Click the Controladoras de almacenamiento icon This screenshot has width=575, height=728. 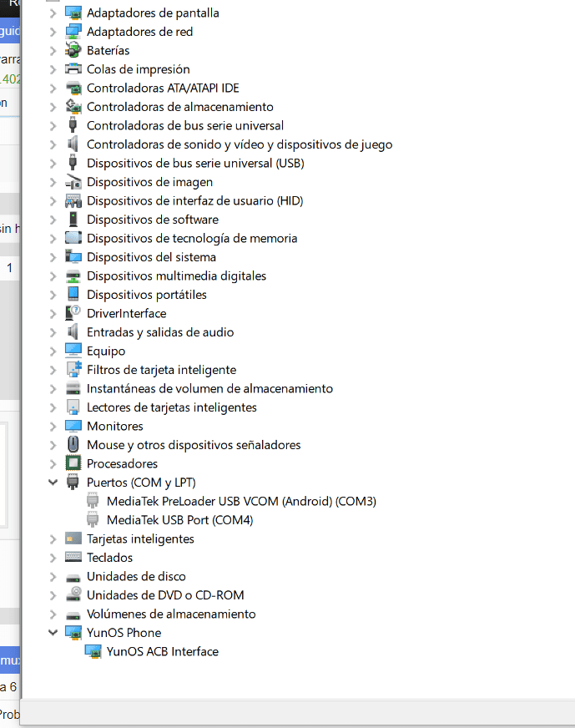point(73,107)
